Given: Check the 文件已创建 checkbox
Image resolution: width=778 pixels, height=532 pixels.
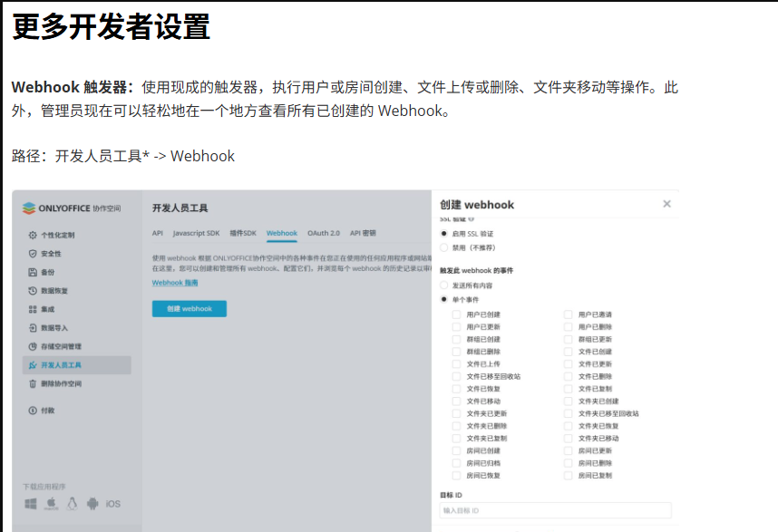Looking at the screenshot, I should pos(569,352).
